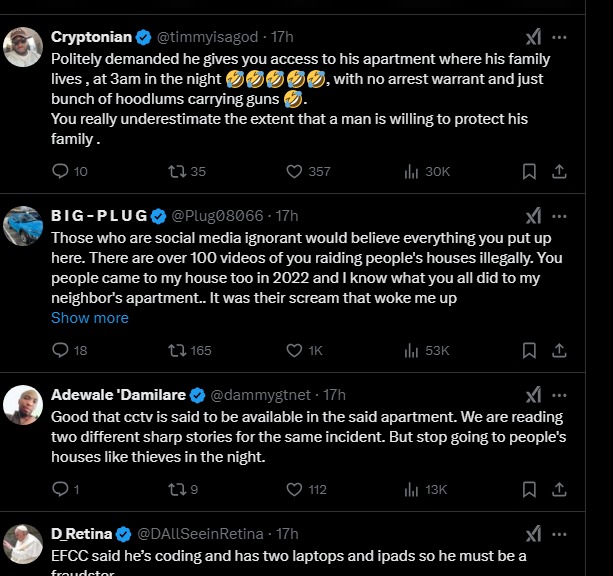Open more options on Cryptonian's tweet
The height and width of the screenshot is (576, 613).
(560, 37)
